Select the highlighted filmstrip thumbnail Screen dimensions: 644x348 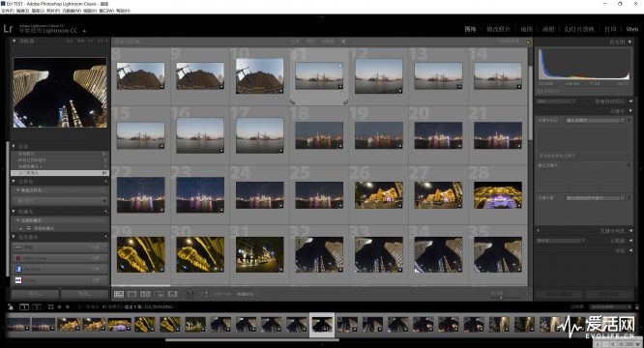[x=322, y=325]
